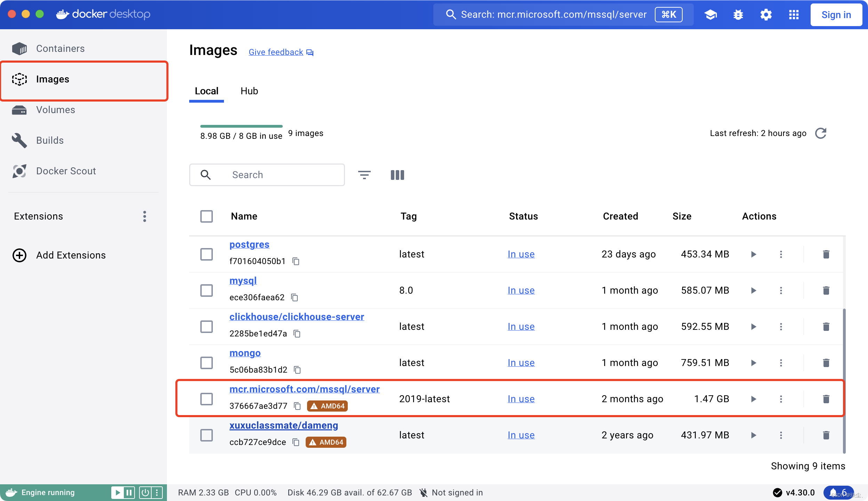Run the mongo image
The image size is (868, 501).
(x=754, y=363)
